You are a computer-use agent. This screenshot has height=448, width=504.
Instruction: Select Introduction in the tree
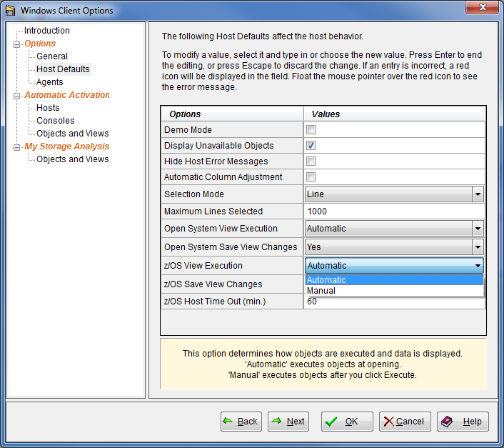click(47, 31)
